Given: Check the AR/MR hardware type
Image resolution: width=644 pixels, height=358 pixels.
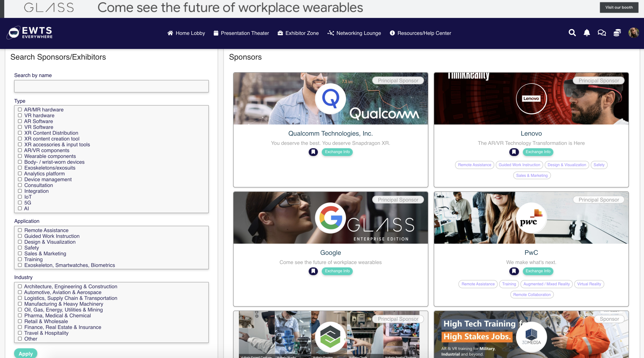Looking at the screenshot, I should point(20,109).
